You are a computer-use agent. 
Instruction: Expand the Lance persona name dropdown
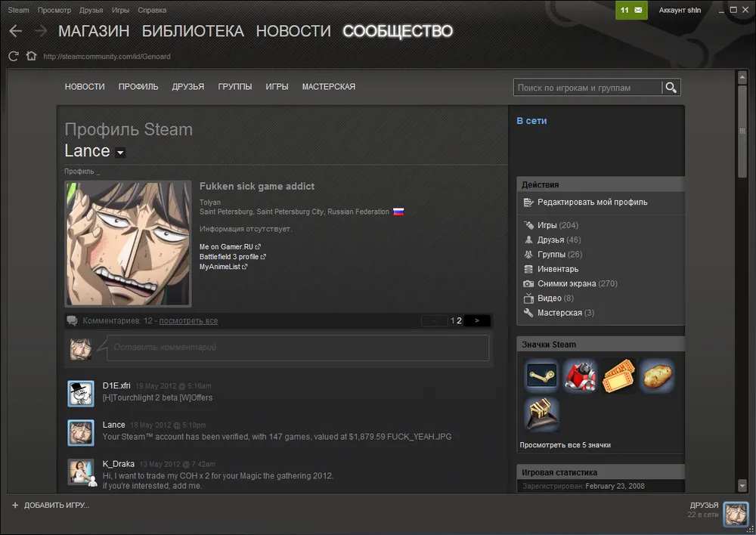click(x=120, y=153)
